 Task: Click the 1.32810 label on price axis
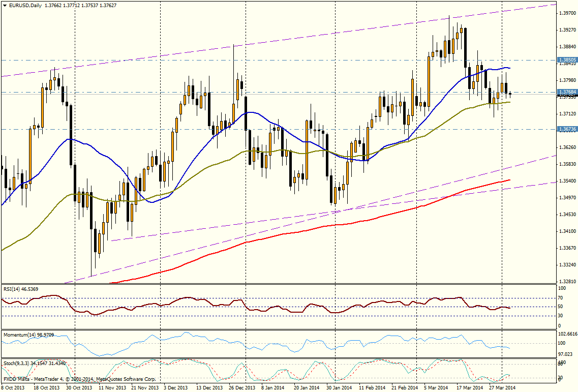pos(566,281)
